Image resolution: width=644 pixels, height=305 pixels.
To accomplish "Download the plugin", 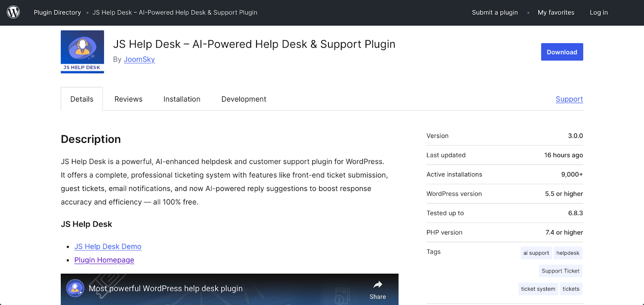I will pos(562,52).
